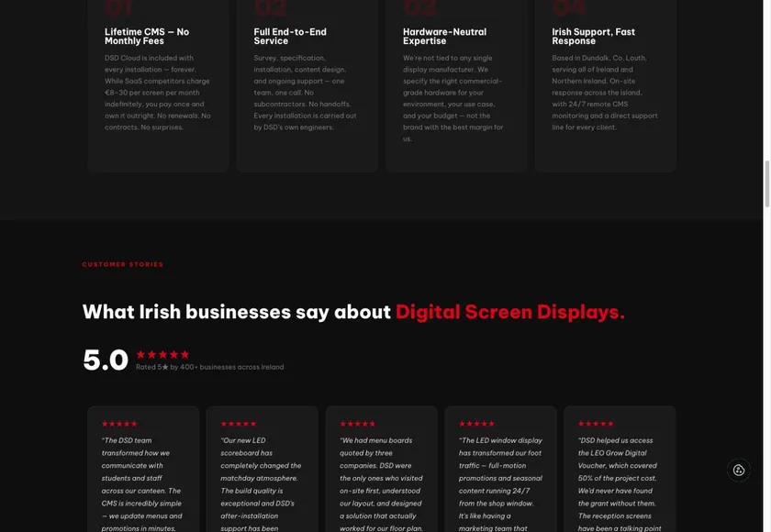This screenshot has width=771, height=532.
Task: Open the cookie preferences floating icon
Action: [x=739, y=471]
